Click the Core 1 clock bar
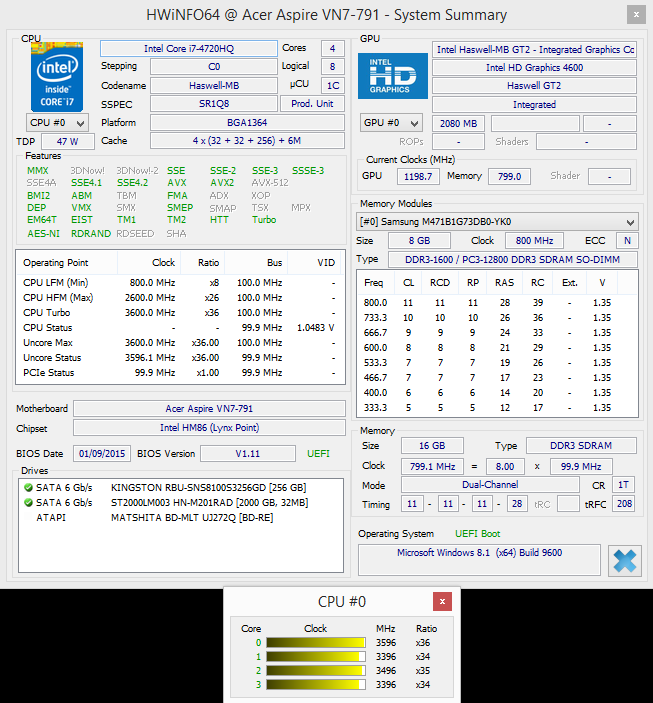The image size is (653, 703). click(x=316, y=656)
